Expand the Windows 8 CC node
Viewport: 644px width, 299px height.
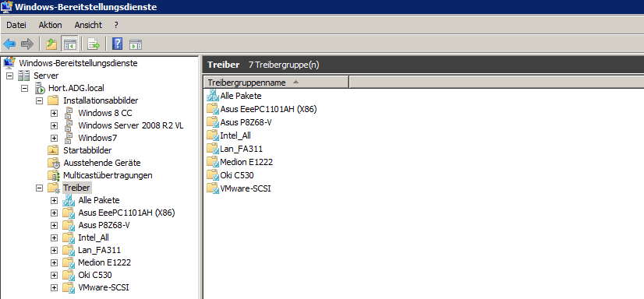point(55,113)
